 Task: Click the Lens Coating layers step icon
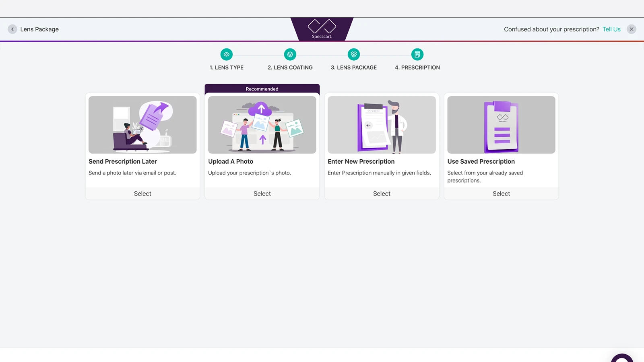point(290,54)
